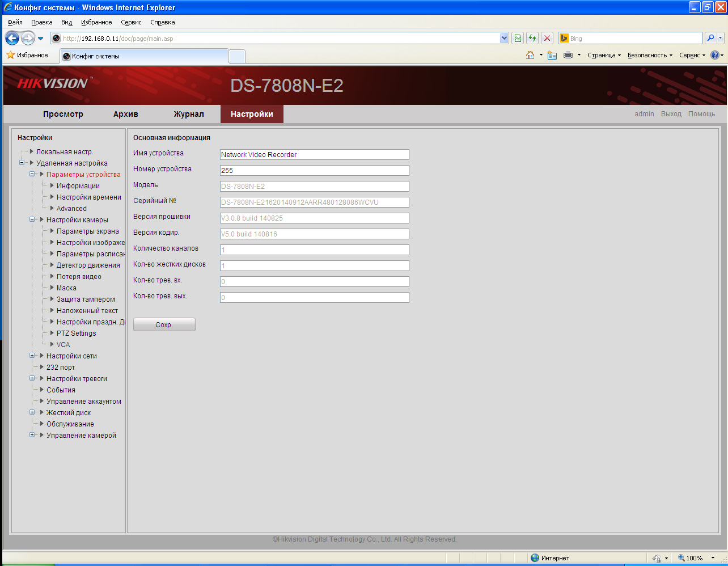Click the Bing search magnifier button

(x=710, y=39)
